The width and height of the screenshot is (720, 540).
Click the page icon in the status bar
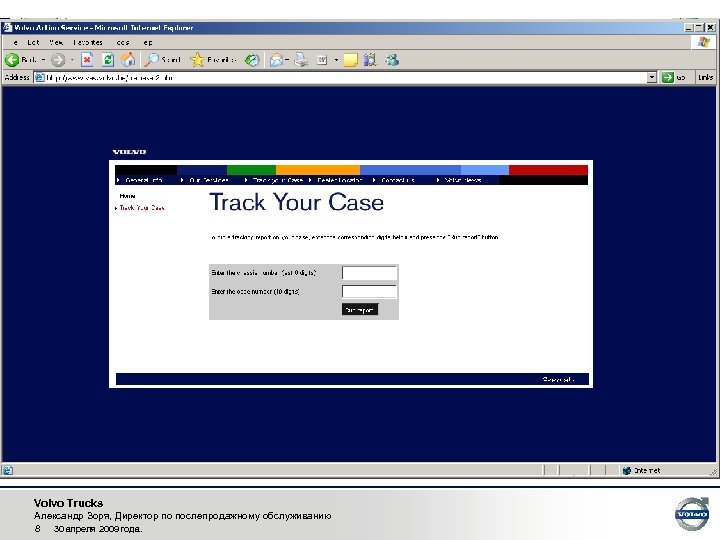coord(8,470)
